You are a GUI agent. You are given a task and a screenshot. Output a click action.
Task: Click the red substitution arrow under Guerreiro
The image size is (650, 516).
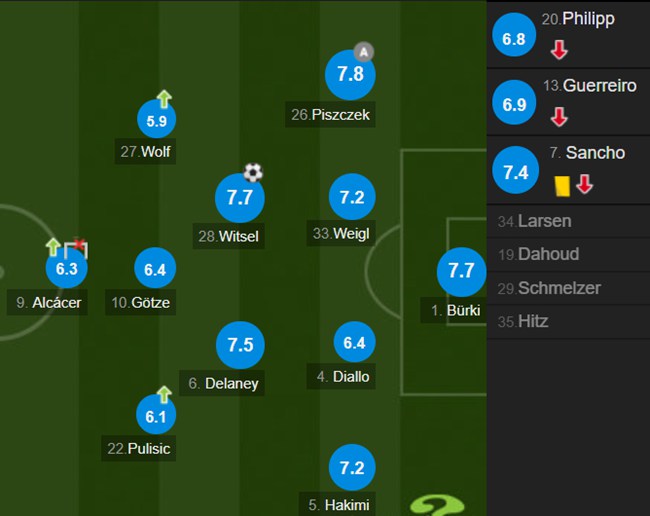coord(559,117)
